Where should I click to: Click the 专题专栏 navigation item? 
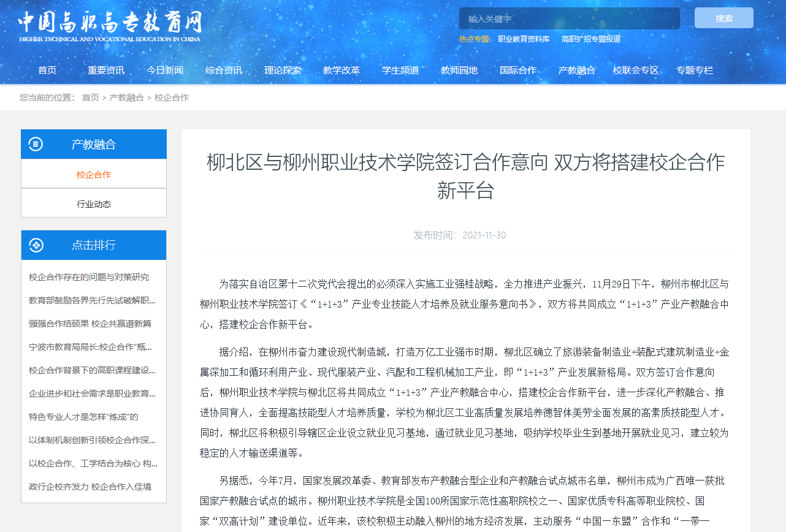pyautogui.click(x=695, y=70)
